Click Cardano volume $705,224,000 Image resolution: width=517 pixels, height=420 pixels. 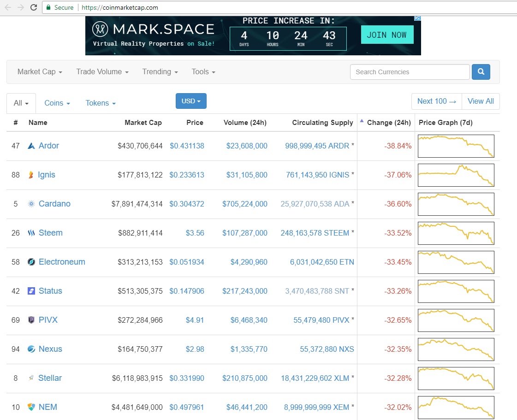[x=244, y=204]
